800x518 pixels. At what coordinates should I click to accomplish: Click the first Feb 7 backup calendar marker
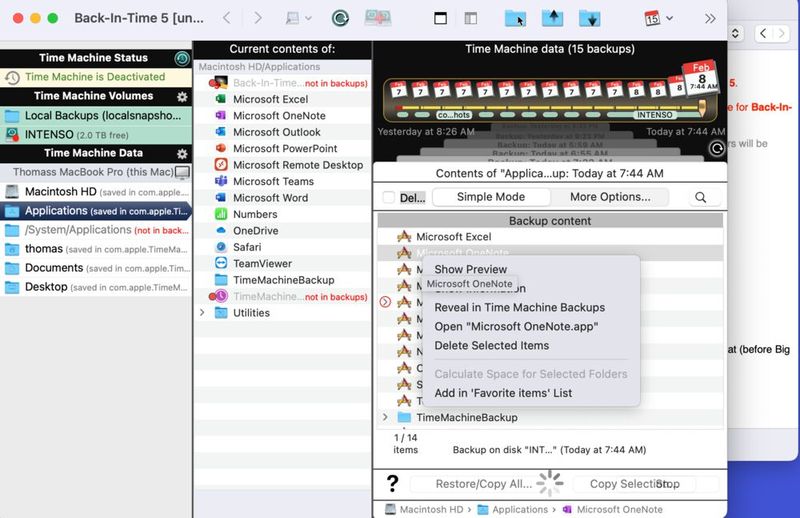(398, 89)
